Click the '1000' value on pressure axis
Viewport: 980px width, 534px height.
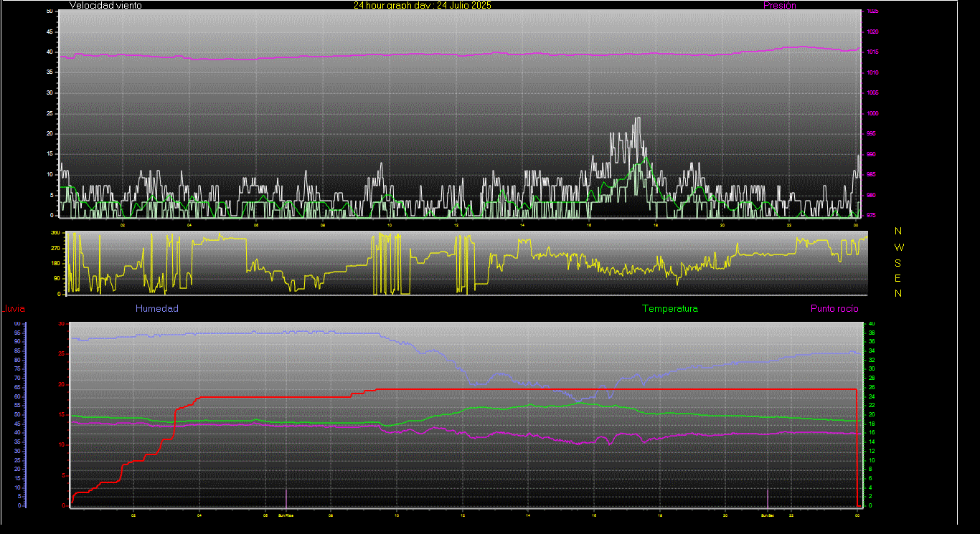872,113
